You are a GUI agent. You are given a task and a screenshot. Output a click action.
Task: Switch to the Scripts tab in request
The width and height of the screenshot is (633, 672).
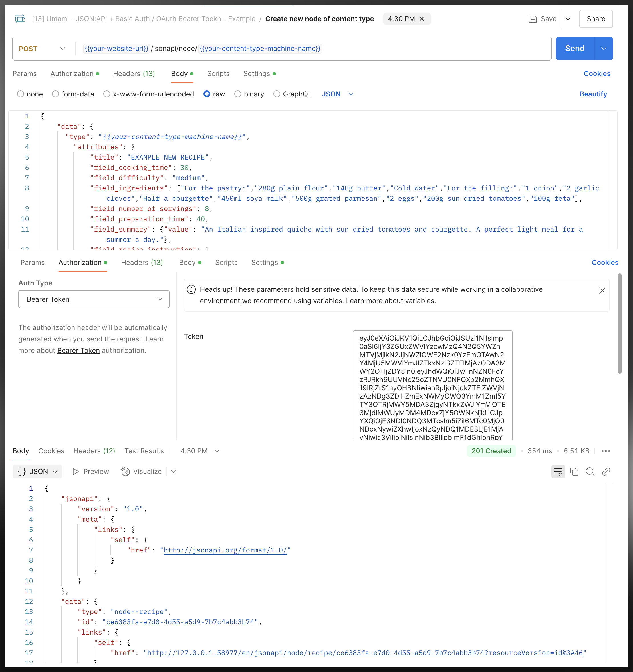[218, 74]
